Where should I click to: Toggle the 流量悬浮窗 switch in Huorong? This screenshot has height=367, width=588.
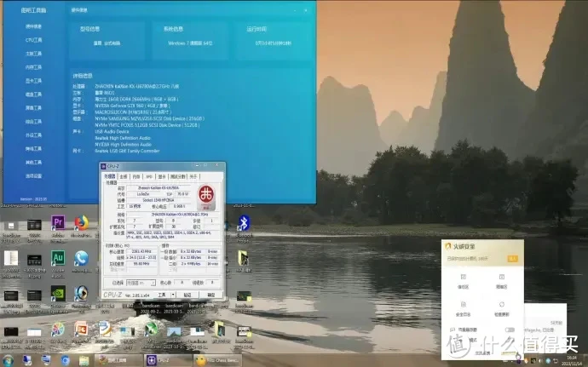tap(510, 330)
